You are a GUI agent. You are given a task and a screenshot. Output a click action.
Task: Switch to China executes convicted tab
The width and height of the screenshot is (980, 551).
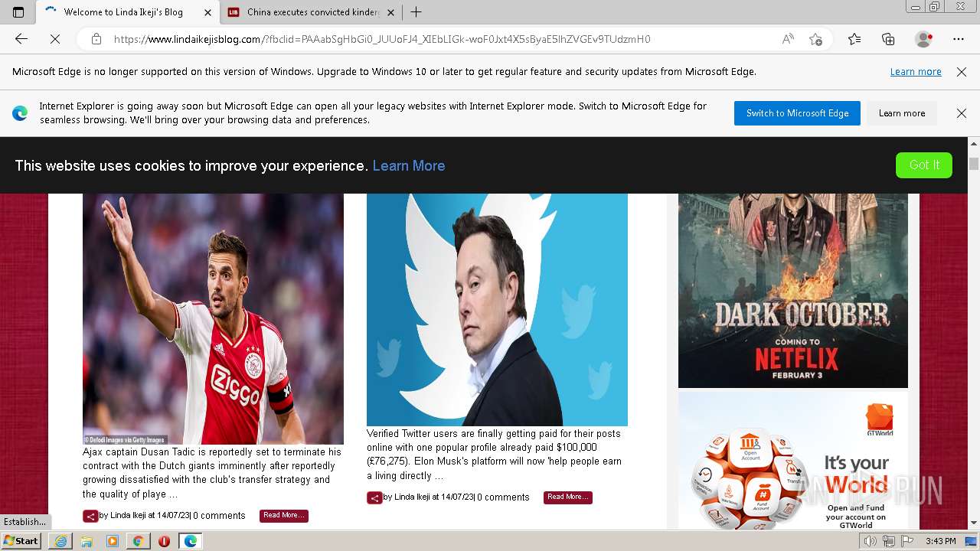pos(312,12)
